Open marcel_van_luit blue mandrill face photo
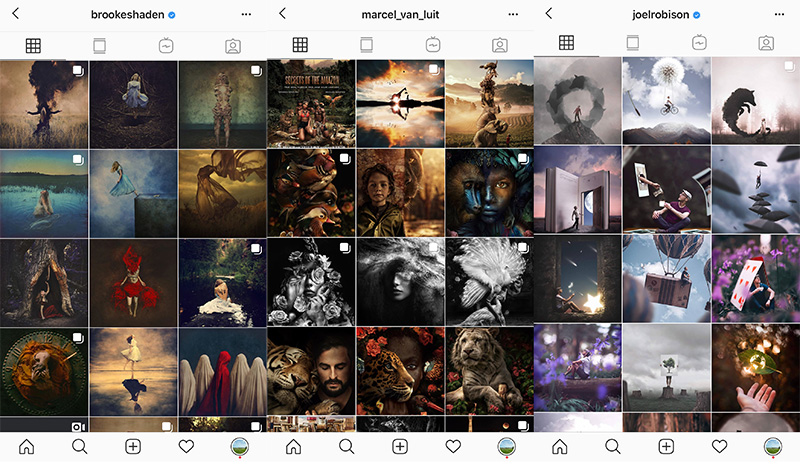Image resolution: width=800 pixels, height=474 pixels. (489, 193)
